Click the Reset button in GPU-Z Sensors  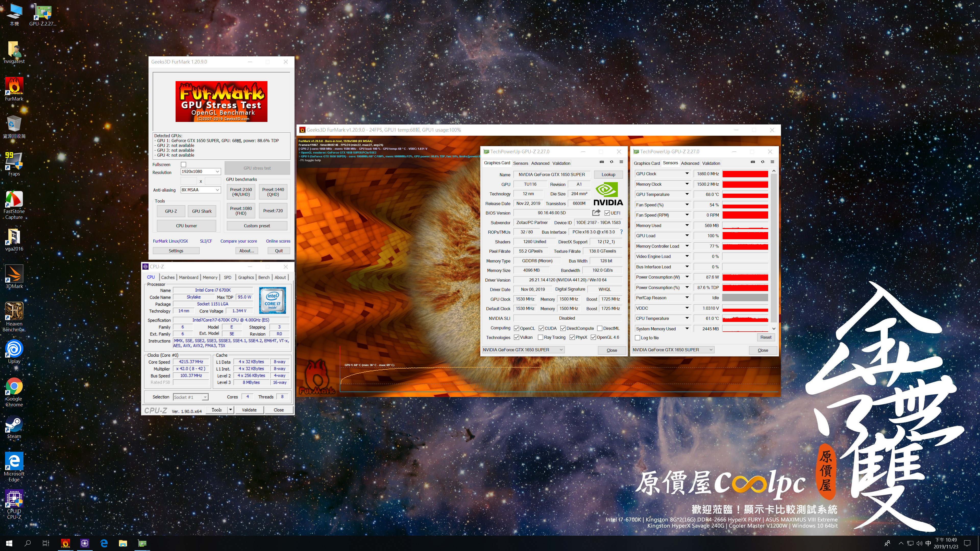766,337
